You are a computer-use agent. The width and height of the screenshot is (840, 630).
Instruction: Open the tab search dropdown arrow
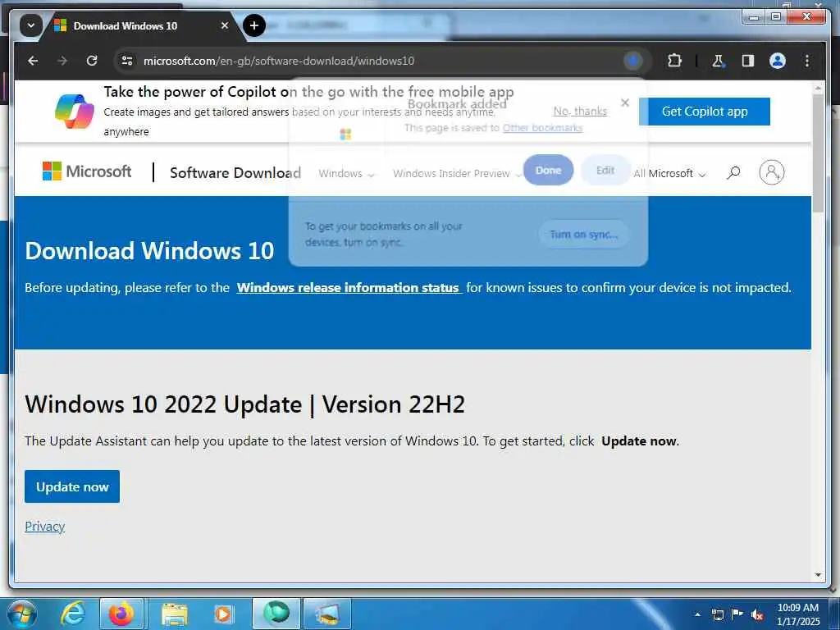30,25
